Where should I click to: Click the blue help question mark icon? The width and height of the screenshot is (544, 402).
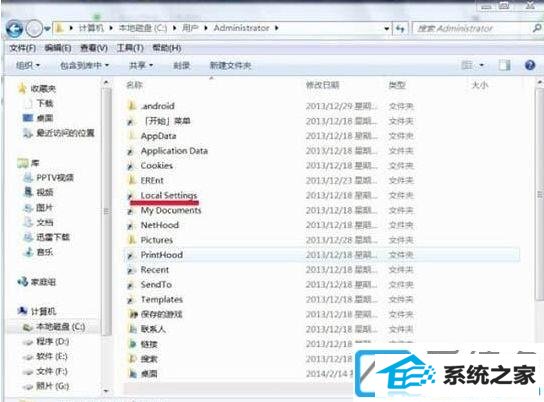point(530,65)
